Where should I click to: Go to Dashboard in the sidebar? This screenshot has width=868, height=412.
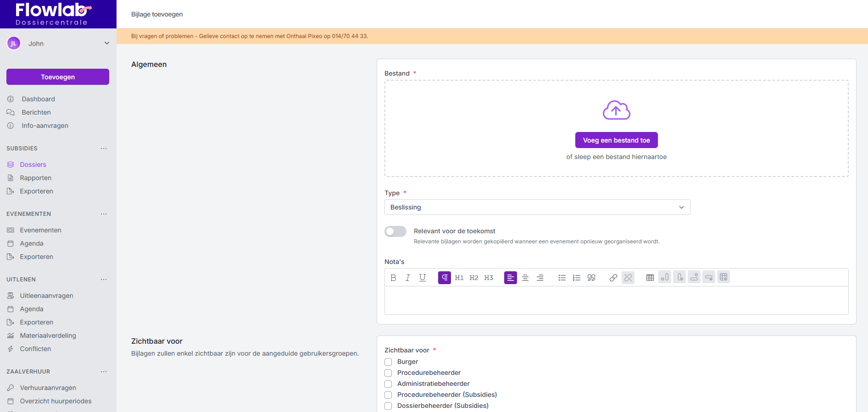38,99
